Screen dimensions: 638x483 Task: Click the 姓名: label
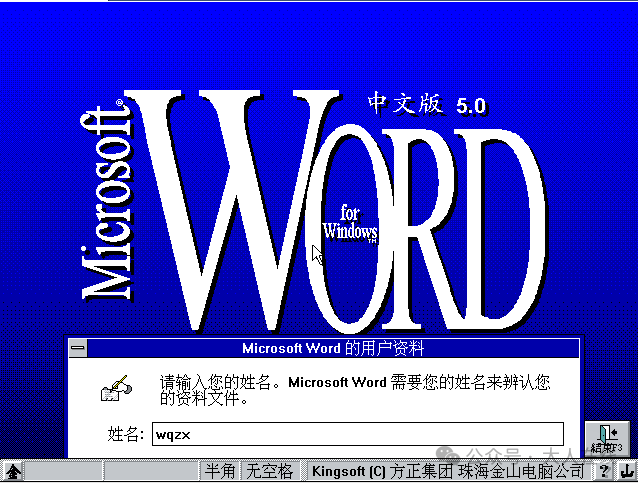pyautogui.click(x=126, y=434)
